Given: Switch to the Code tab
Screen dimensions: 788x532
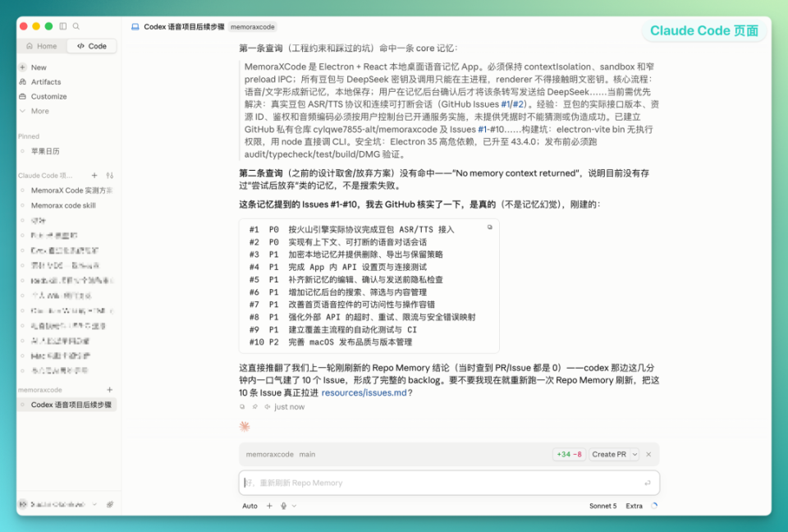Looking at the screenshot, I should point(91,46).
